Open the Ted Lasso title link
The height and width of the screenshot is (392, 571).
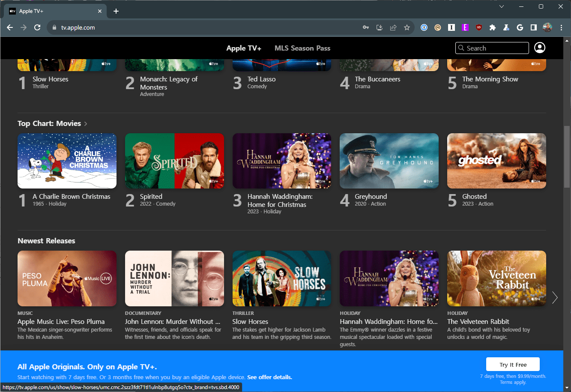(x=261, y=79)
